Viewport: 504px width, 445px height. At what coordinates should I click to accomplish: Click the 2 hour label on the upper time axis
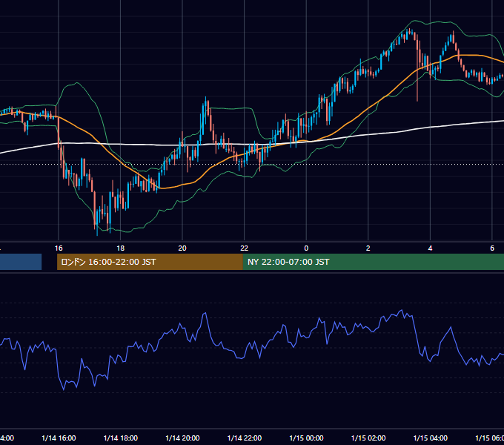(368, 248)
